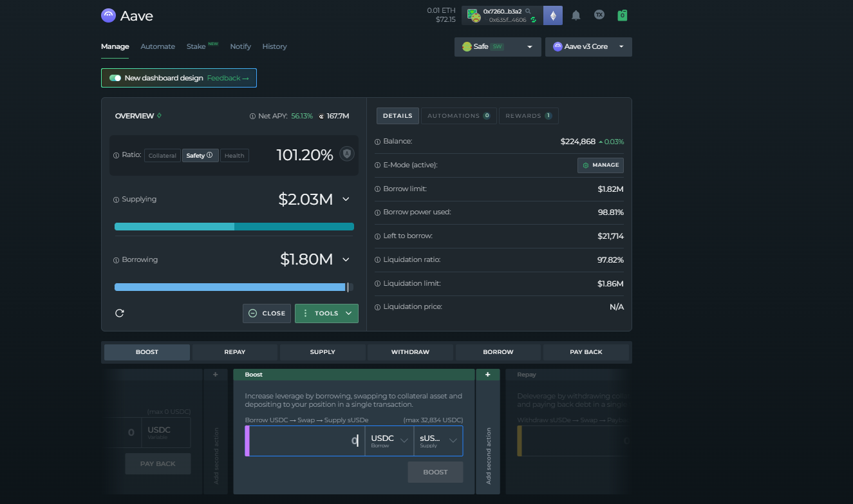Switch to the REWARDS tab
This screenshot has width=853, height=504.
tap(529, 116)
